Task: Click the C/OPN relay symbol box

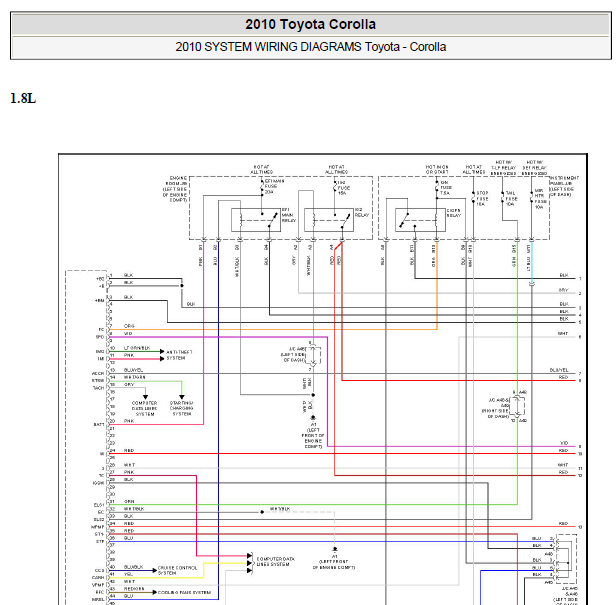Action: click(x=420, y=220)
